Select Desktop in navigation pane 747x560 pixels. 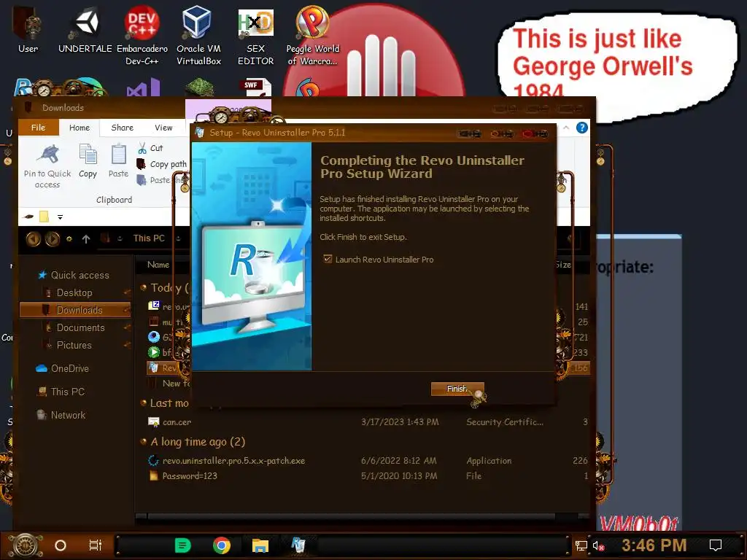click(x=74, y=292)
